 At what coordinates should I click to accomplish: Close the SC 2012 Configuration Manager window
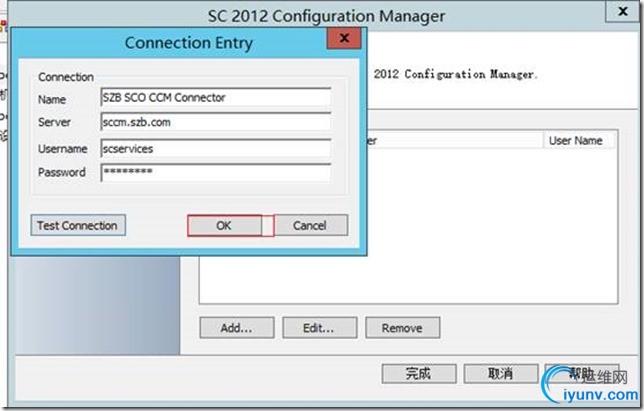[623, 11]
